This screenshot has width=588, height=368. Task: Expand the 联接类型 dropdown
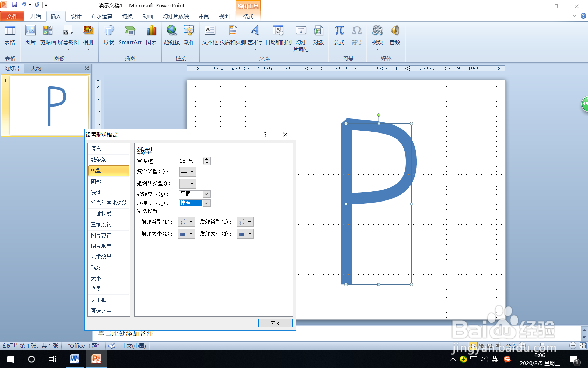click(206, 203)
